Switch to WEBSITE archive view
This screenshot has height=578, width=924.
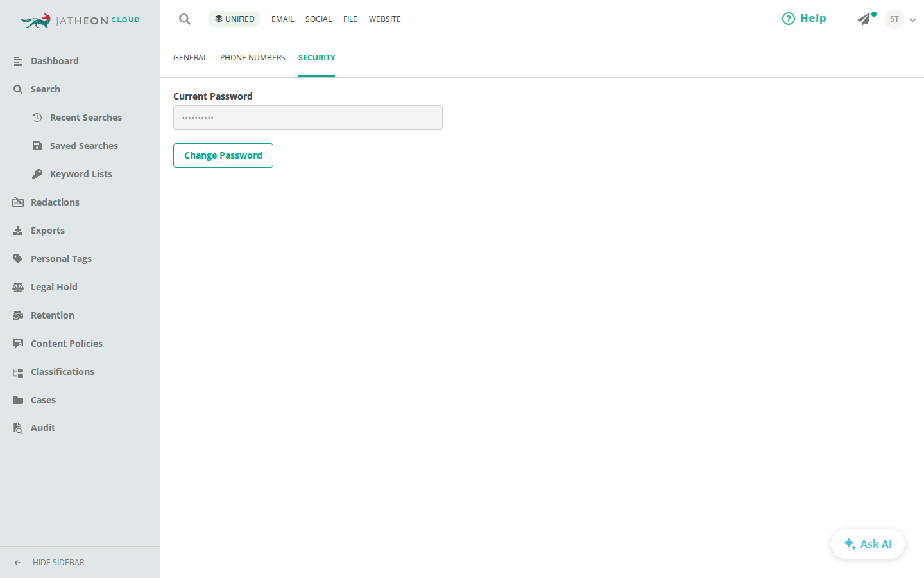385,19
